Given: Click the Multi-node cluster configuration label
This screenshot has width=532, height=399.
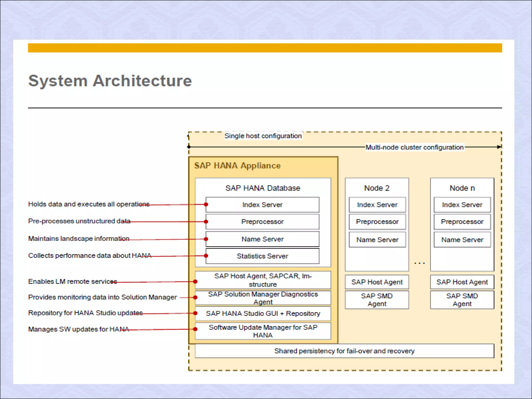Looking at the screenshot, I should coord(415,147).
